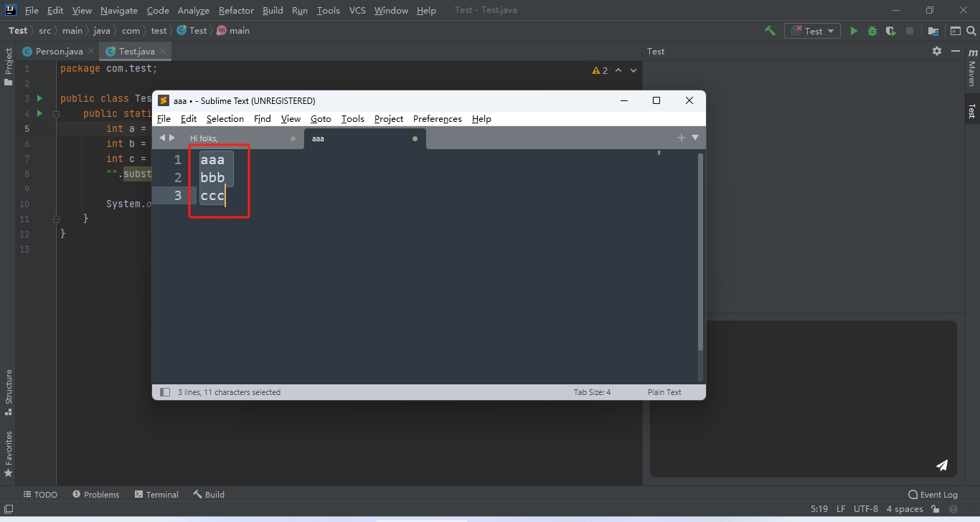Open the TODO tool window

point(40,495)
